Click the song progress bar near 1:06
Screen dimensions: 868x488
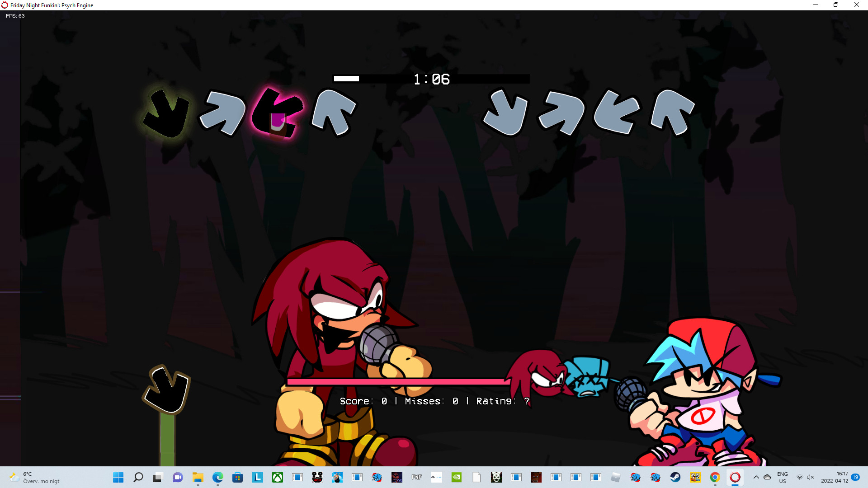coord(432,79)
